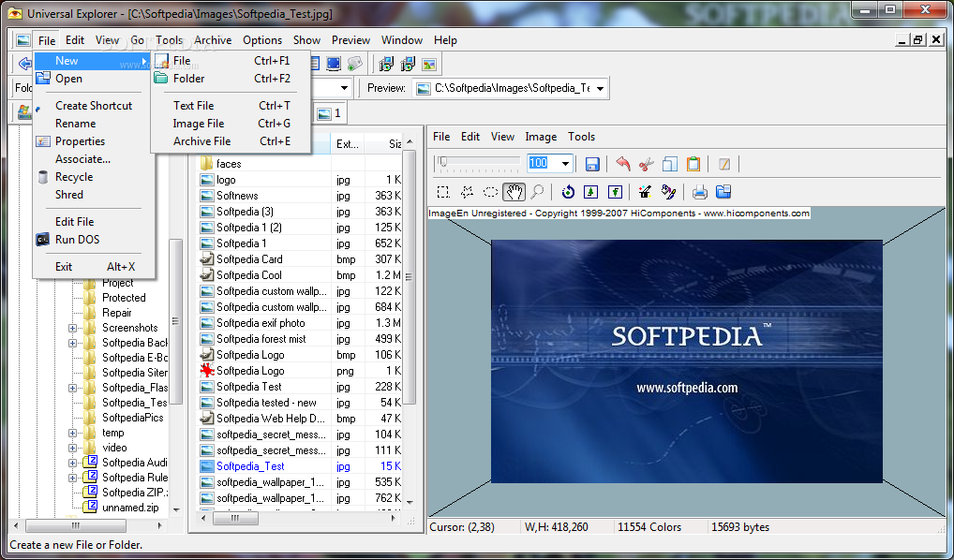The width and height of the screenshot is (954, 560).
Task: Open the Image menu in the preview pane
Action: pyautogui.click(x=541, y=137)
